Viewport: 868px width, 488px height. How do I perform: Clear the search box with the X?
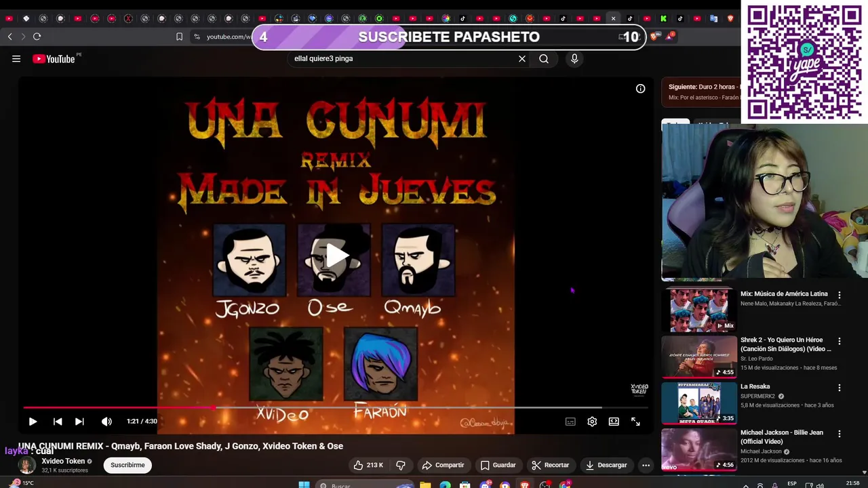tap(522, 59)
